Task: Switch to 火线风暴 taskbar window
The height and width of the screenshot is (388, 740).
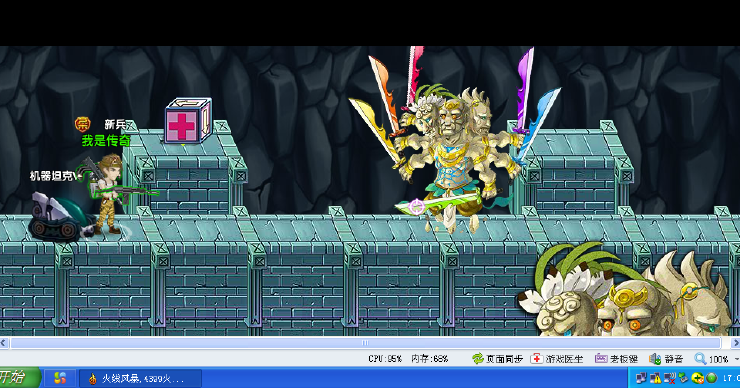Action: (140, 378)
